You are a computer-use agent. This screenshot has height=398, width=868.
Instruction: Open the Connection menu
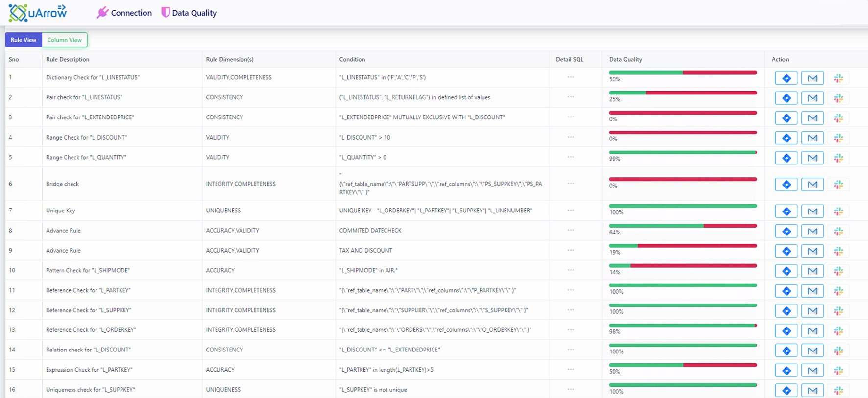(124, 13)
